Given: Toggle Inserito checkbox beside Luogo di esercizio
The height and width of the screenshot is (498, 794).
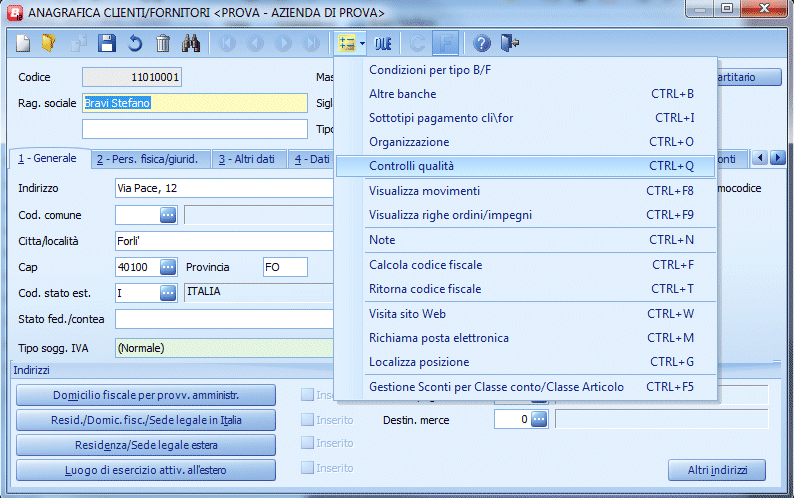Looking at the screenshot, I should click(x=307, y=467).
